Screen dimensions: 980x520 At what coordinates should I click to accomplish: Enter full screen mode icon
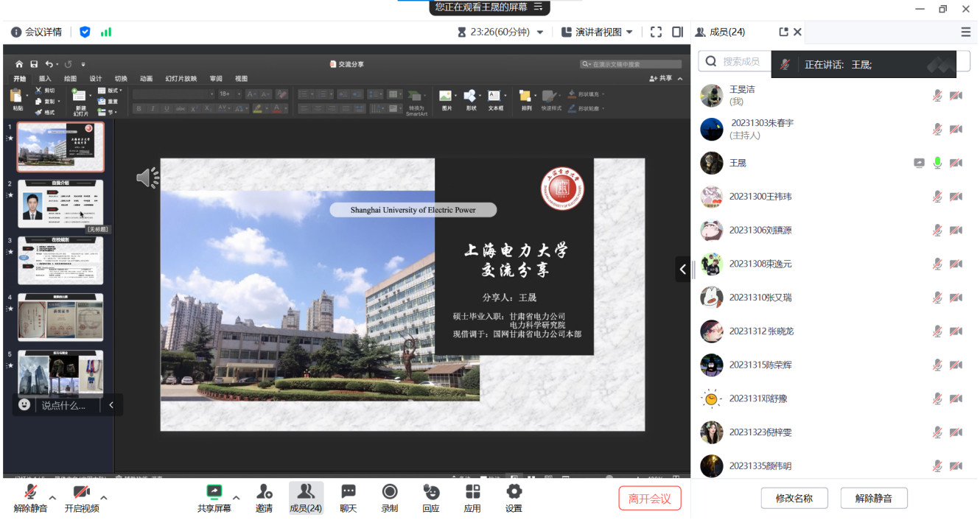tap(656, 32)
